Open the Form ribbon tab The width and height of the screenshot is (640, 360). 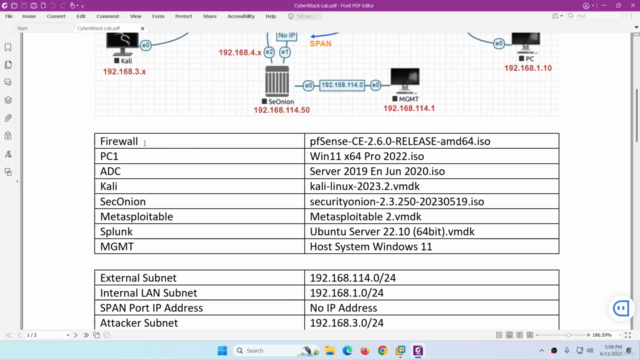pyautogui.click(x=158, y=16)
